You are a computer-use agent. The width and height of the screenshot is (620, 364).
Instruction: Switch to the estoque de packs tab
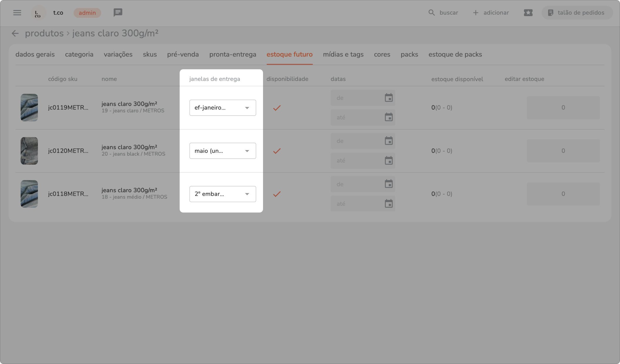pyautogui.click(x=455, y=54)
